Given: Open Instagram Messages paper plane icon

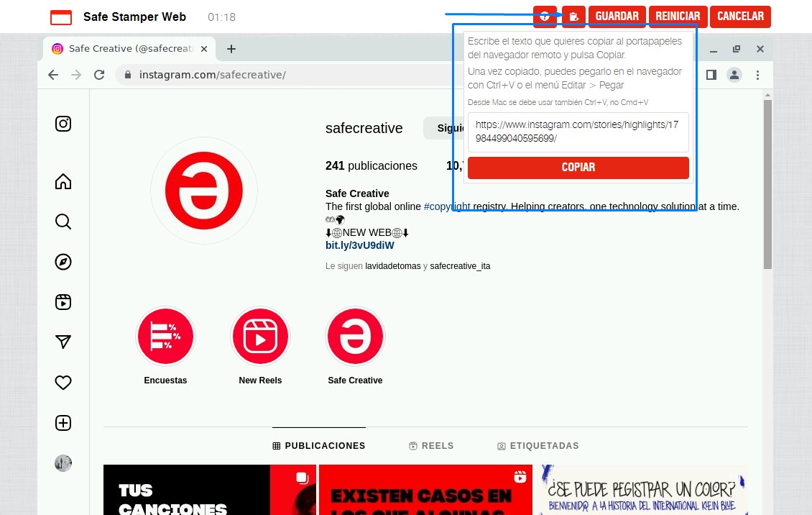Looking at the screenshot, I should [x=63, y=342].
